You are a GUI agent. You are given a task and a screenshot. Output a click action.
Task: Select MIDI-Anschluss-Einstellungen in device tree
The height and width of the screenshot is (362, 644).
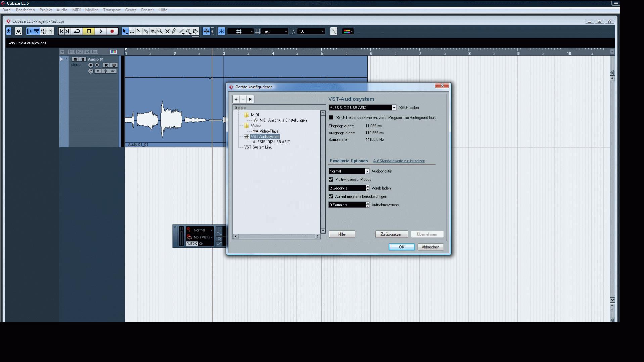283,120
